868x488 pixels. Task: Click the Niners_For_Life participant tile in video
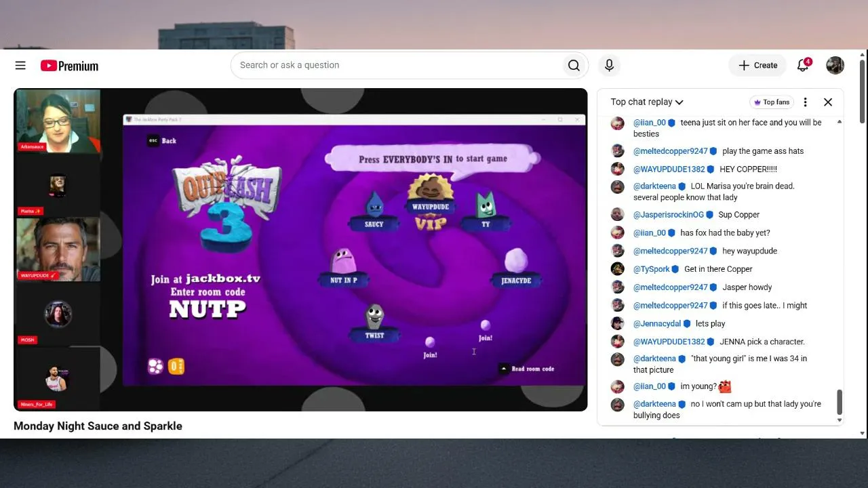tap(58, 378)
